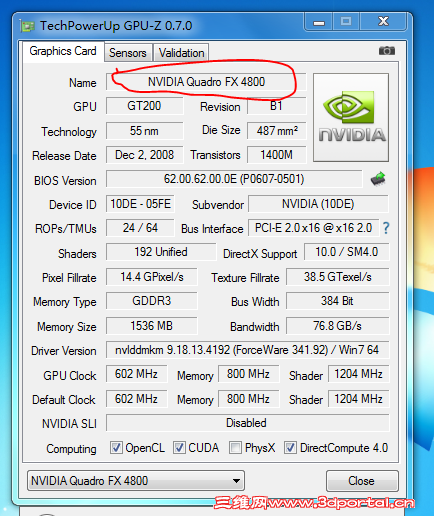Image resolution: width=434 pixels, height=516 pixels.
Task: Click the BIOS Version label
Action: click(x=65, y=181)
